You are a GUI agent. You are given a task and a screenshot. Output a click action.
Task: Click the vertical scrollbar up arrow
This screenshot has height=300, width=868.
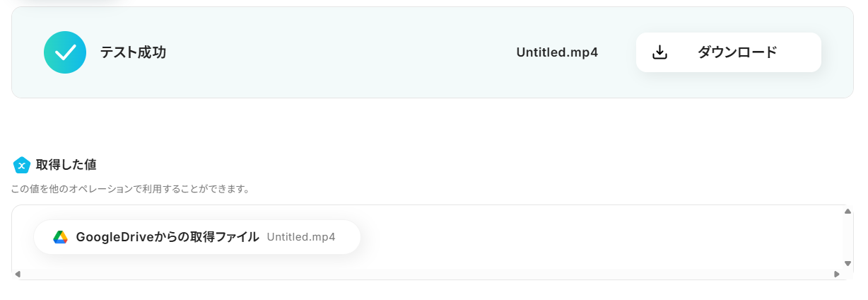(848, 211)
